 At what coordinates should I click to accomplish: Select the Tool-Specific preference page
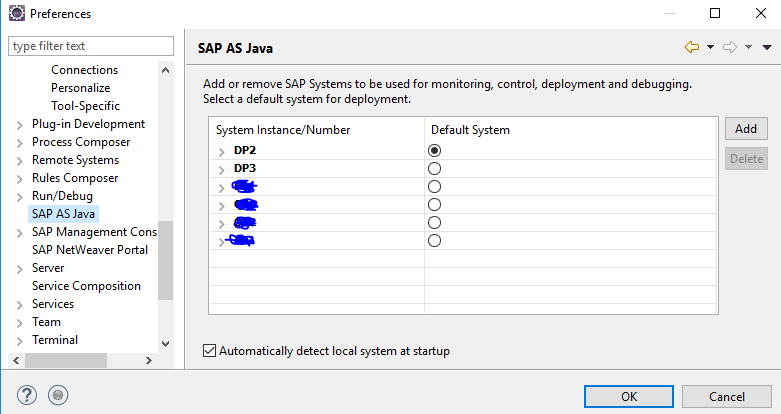(x=85, y=106)
